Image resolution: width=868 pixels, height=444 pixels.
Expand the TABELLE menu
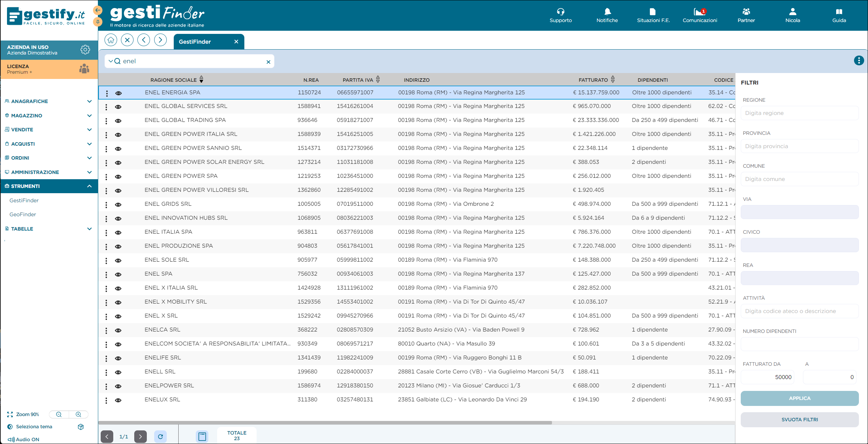[x=49, y=229]
